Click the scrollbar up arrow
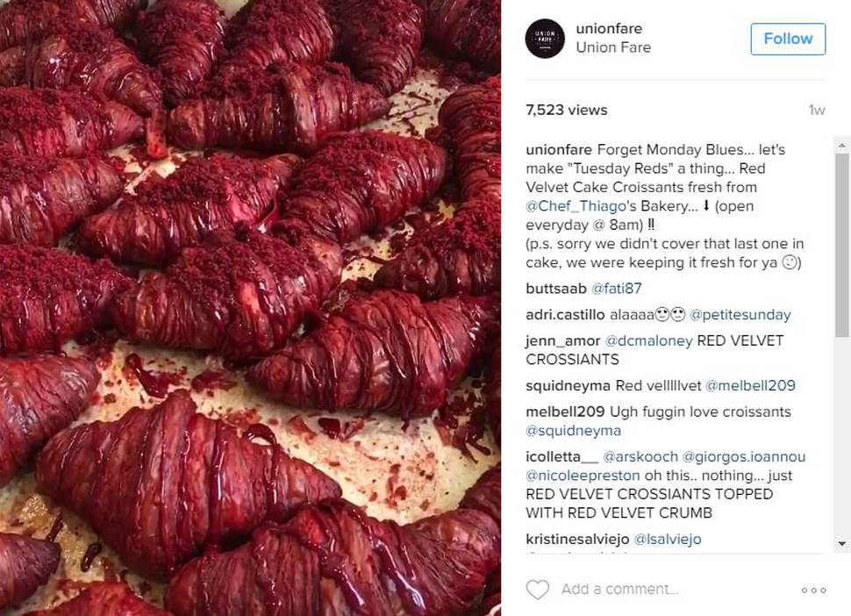The height and width of the screenshot is (616, 851). (841, 146)
